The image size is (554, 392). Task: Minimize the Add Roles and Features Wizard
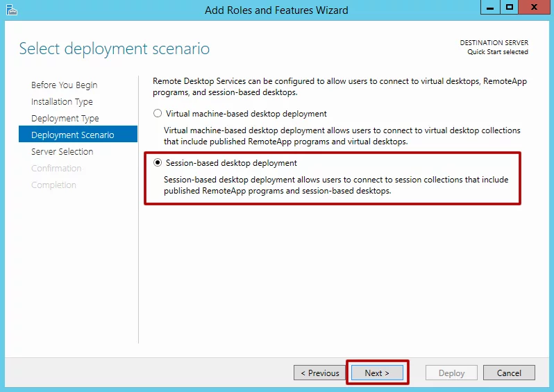(x=491, y=8)
